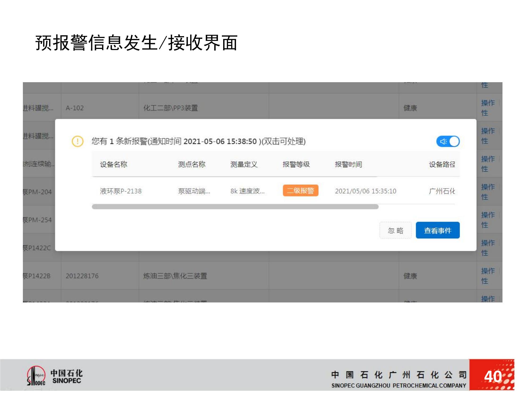Viewport: 532px width, 399px height.
Task: Toggle the alarm sound switch
Action: (448, 141)
